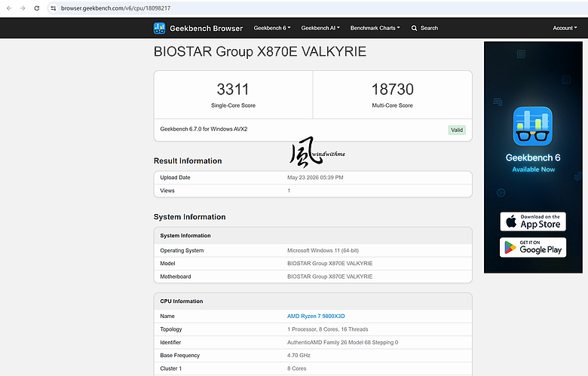
Task: Open site information icon in address bar
Action: pyautogui.click(x=54, y=8)
